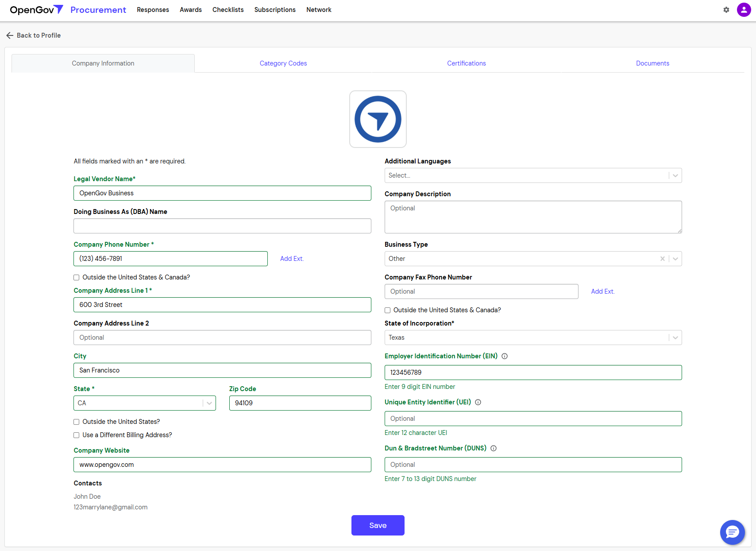756x551 pixels.
Task: Clear the Business Type selection with X
Action: [663, 259]
